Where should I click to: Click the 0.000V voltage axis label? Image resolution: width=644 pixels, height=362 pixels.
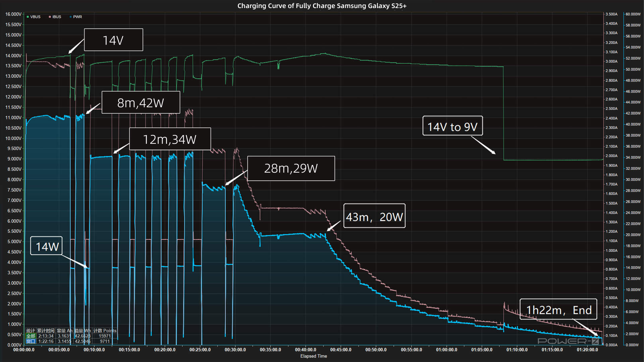[14, 345]
